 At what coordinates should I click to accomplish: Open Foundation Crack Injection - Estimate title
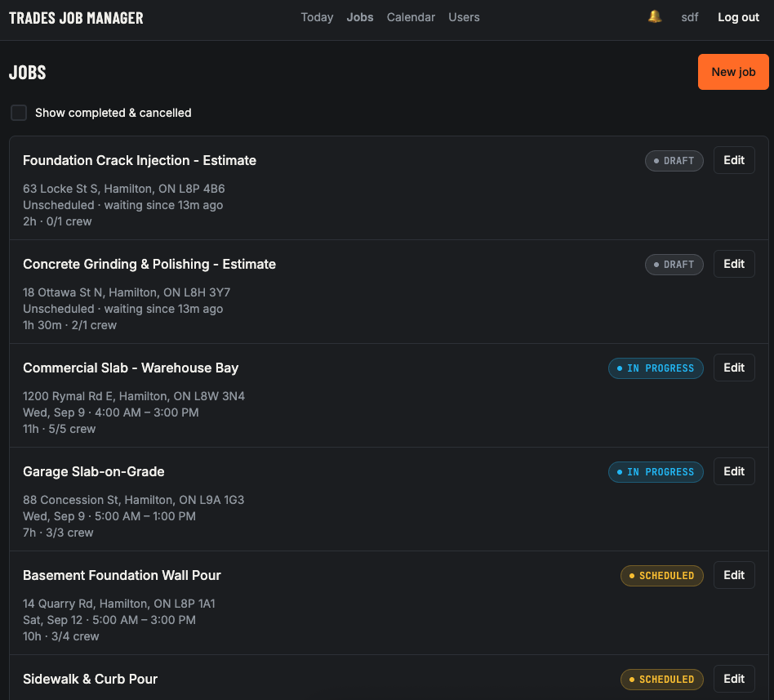pos(140,161)
